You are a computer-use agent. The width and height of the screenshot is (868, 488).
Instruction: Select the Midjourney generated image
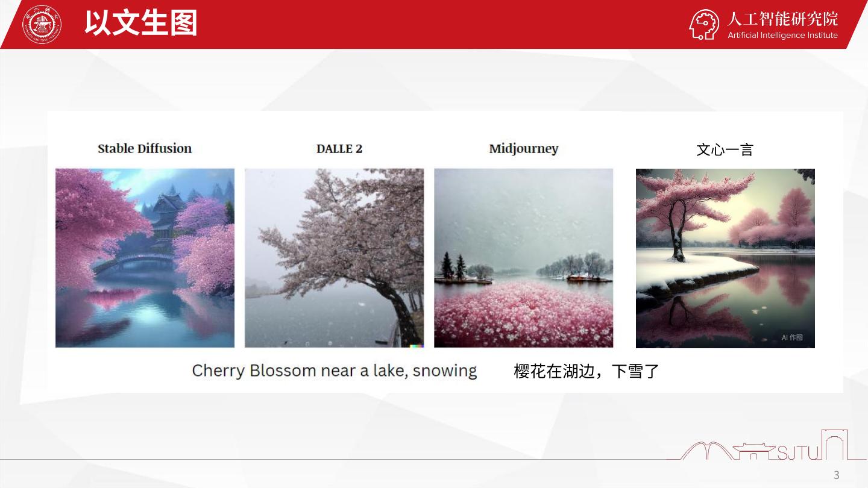pyautogui.click(x=523, y=258)
